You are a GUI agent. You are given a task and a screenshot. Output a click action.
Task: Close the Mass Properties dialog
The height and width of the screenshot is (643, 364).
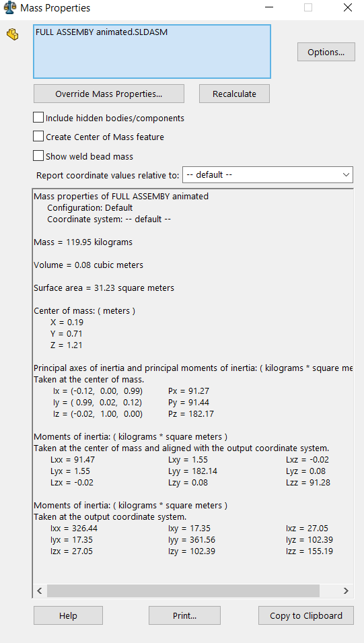coord(348,7)
